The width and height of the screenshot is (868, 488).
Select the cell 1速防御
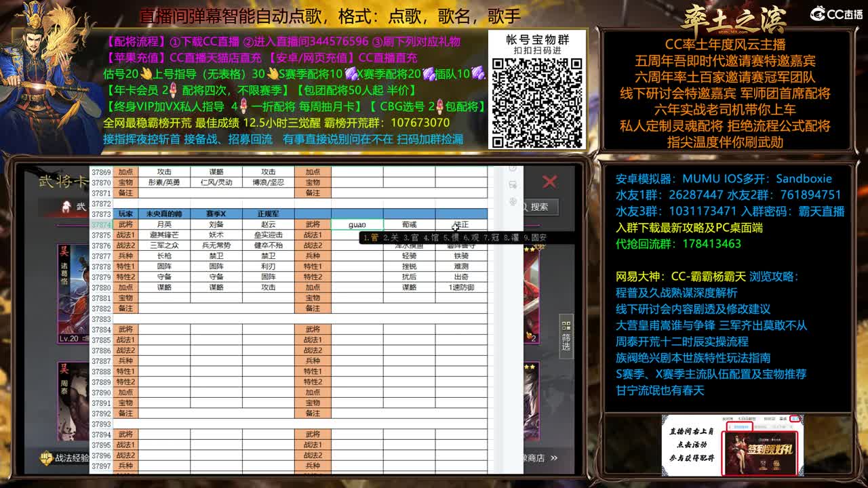pos(461,287)
